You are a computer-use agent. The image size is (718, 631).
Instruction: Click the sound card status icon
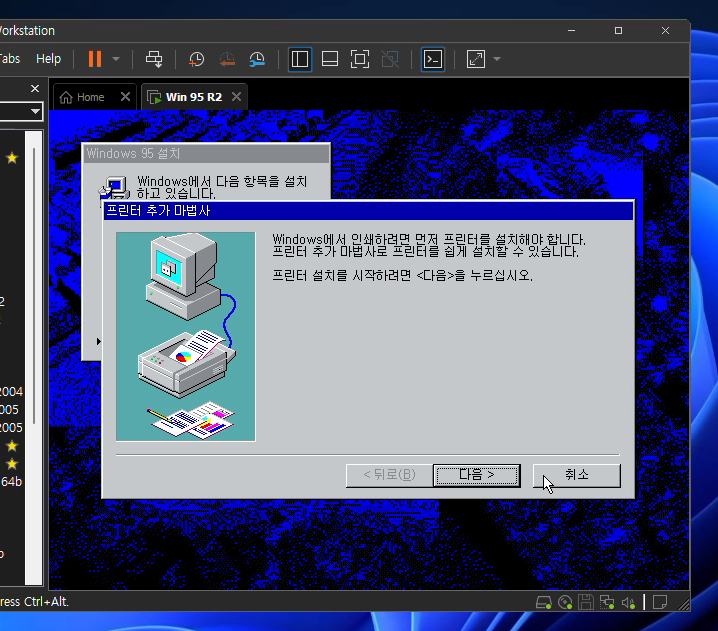coord(628,603)
